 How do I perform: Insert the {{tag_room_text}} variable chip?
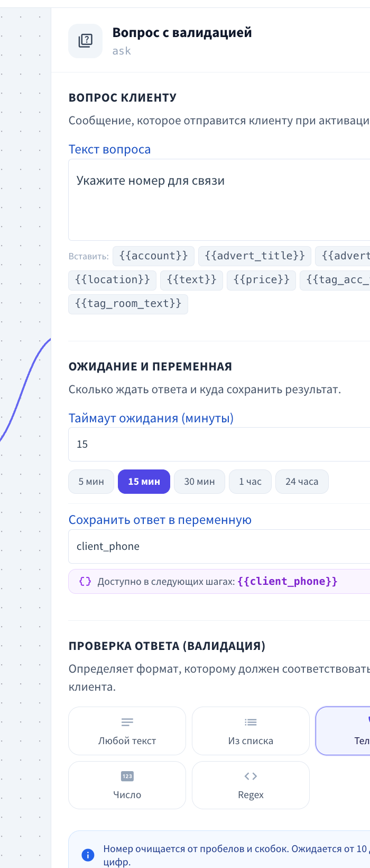pos(128,304)
